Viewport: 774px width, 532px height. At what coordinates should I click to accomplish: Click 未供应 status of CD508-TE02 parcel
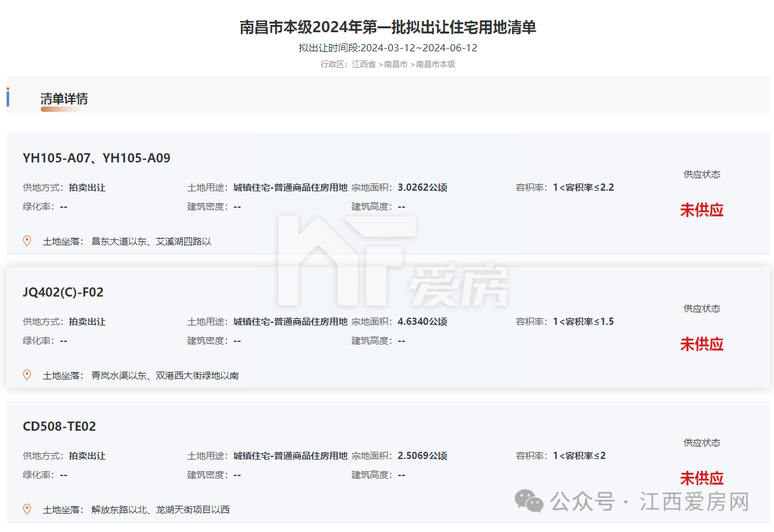coord(702,478)
